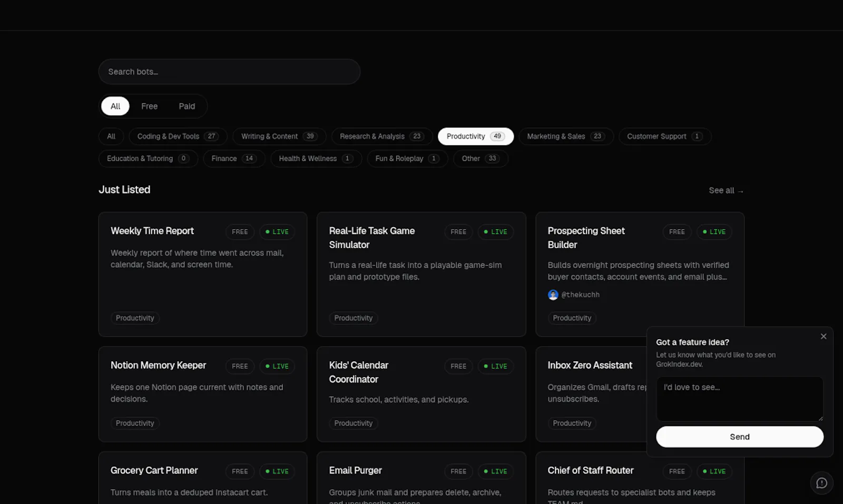
Task: Click Productivity tag on Real-Life Task Game Simulator
Action: coord(354,318)
